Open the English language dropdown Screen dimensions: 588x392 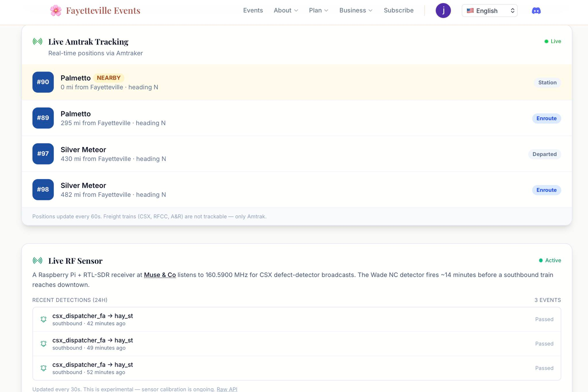(490, 11)
